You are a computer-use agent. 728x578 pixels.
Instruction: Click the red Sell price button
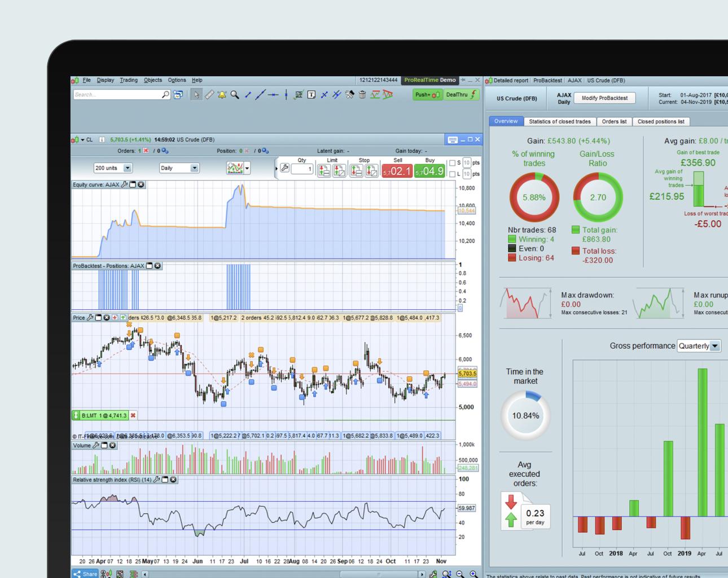397,171
